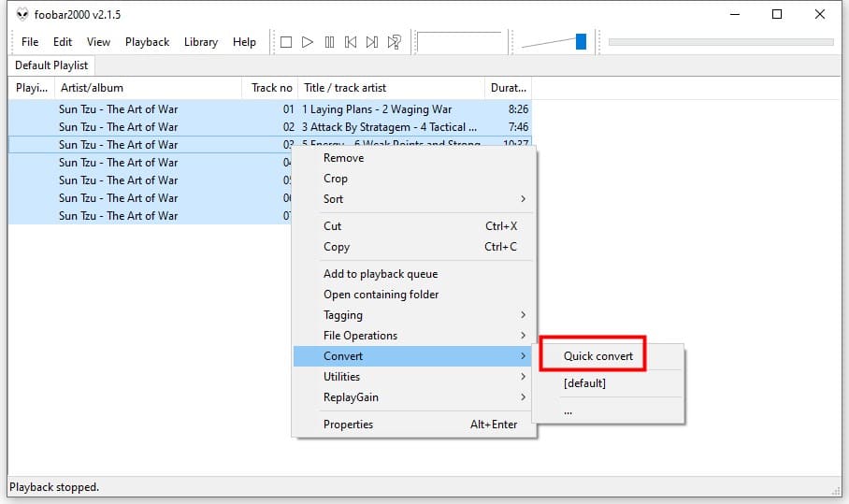Viewport: 849px width, 504px height.
Task: Click Open containing folder
Action: tap(414, 295)
